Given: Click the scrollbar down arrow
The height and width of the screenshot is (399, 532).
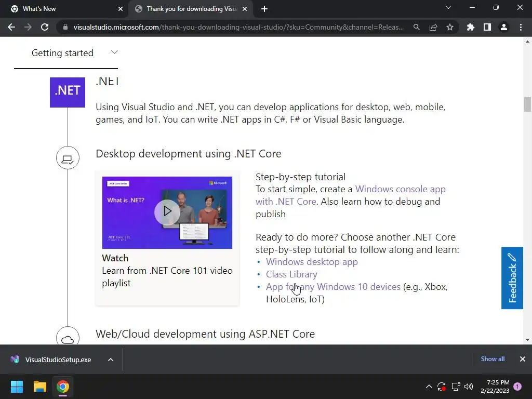Looking at the screenshot, I should [x=527, y=340].
